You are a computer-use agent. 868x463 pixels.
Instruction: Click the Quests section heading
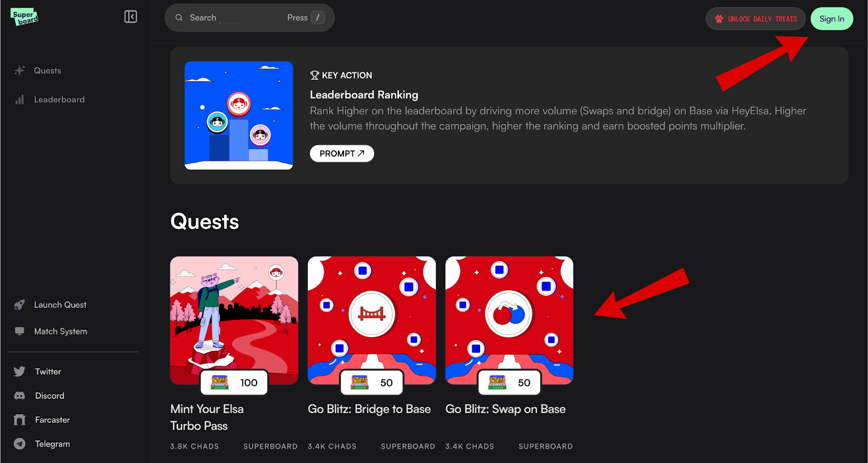[x=205, y=222]
